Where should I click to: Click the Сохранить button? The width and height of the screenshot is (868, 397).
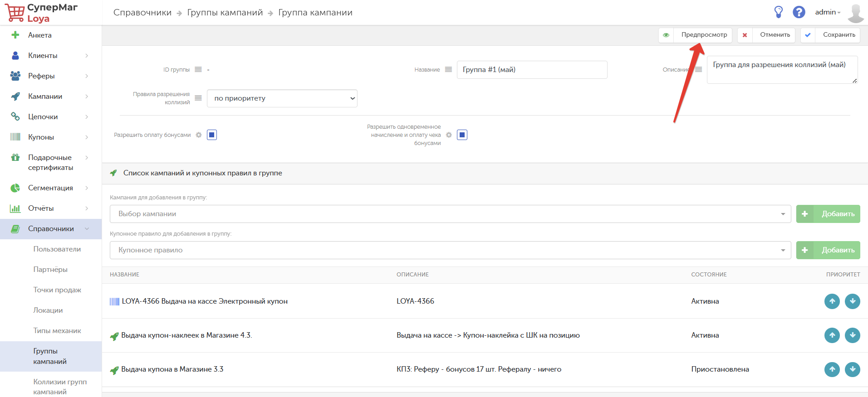[x=830, y=35]
